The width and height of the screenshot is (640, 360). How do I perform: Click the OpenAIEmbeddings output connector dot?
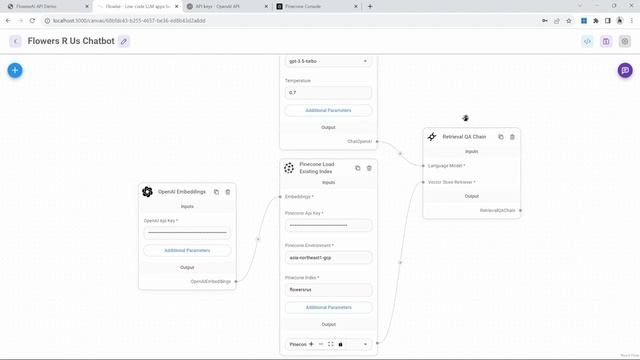point(236,282)
